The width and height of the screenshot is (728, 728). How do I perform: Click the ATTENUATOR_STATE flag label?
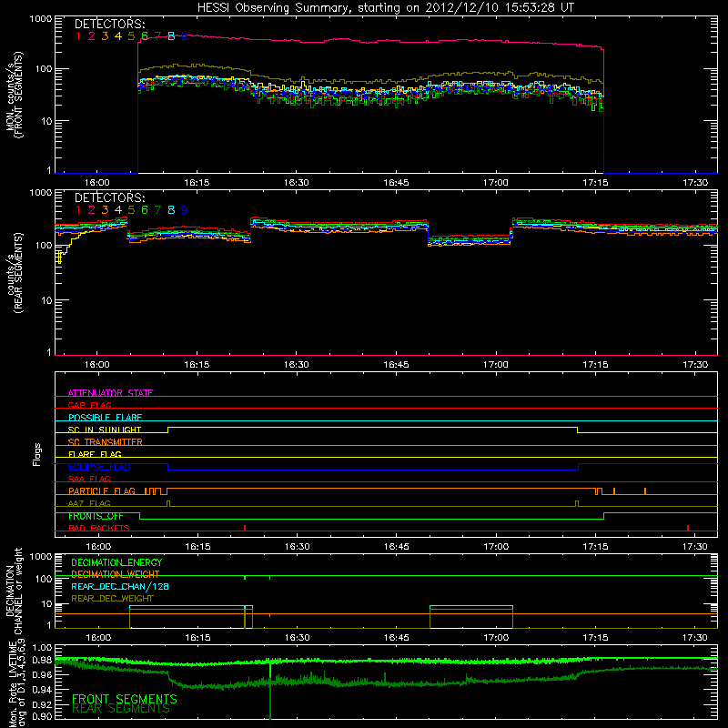click(x=110, y=393)
